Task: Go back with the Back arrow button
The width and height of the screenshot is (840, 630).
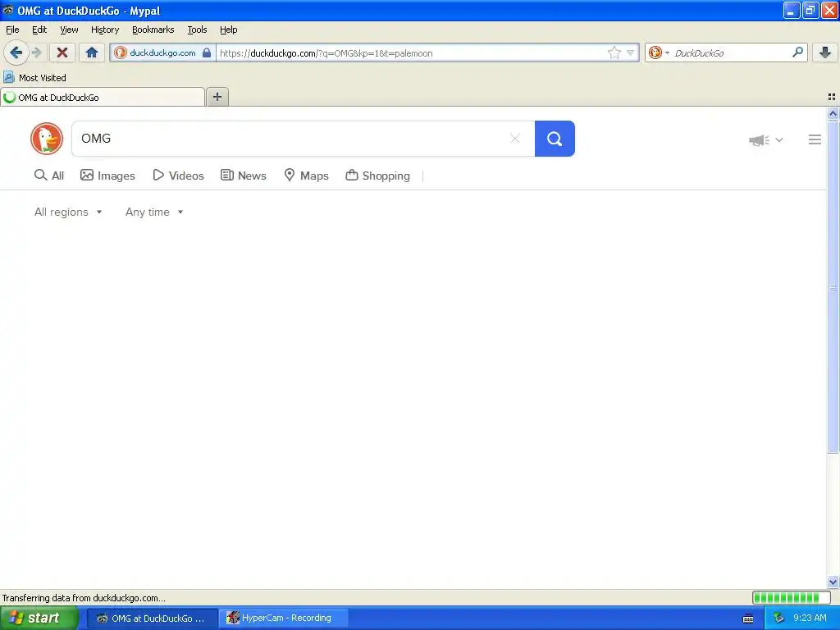Action: (x=16, y=52)
